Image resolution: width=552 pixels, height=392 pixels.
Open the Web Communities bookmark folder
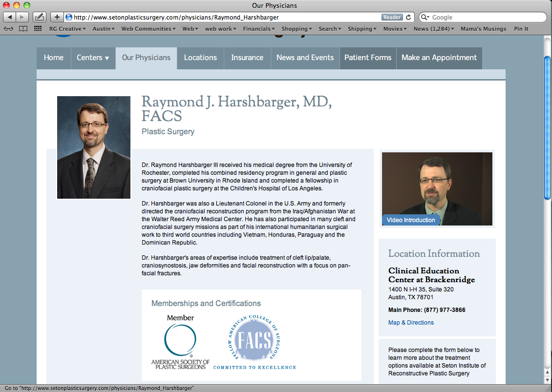(x=149, y=29)
